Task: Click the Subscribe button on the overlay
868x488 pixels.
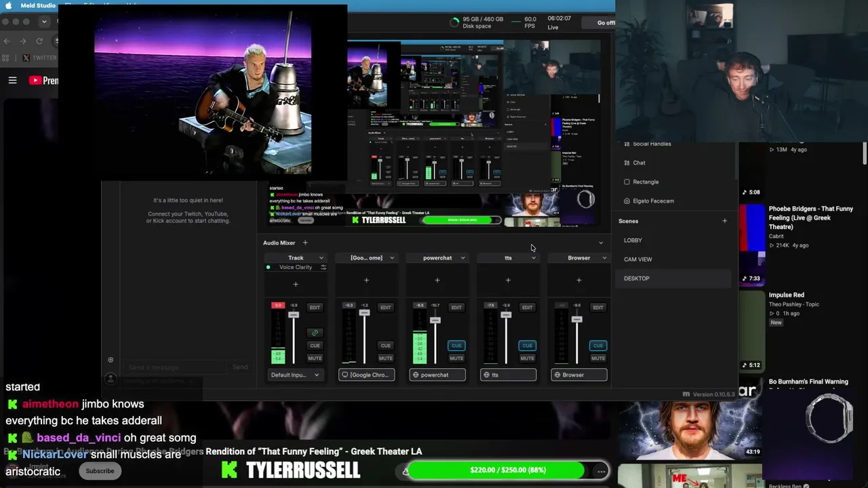Action: pos(100,471)
